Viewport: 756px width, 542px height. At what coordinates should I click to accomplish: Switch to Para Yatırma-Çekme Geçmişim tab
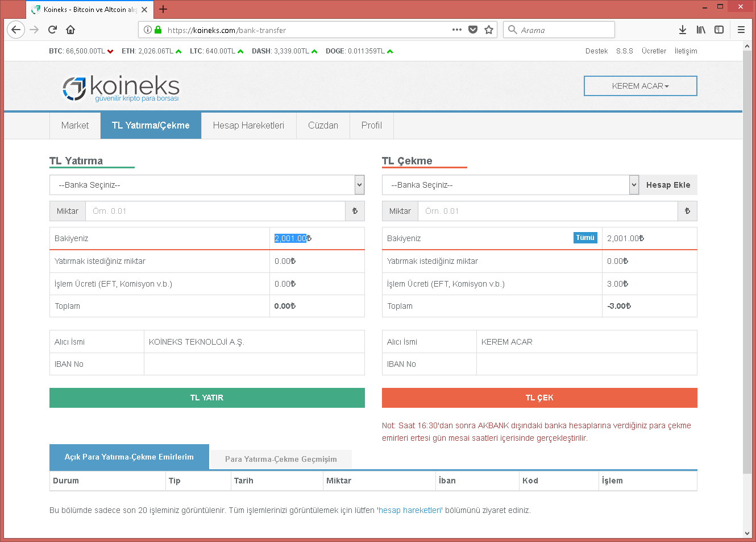281,459
